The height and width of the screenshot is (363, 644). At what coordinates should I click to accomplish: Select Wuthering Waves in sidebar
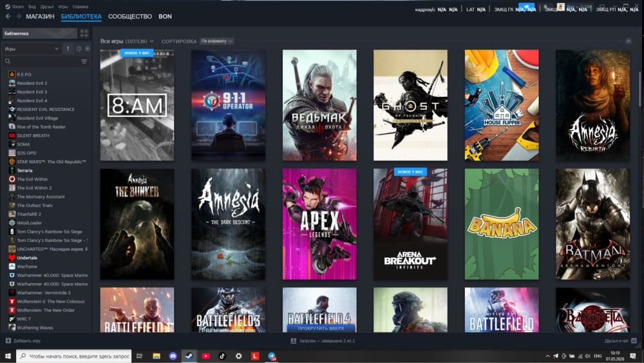35,328
